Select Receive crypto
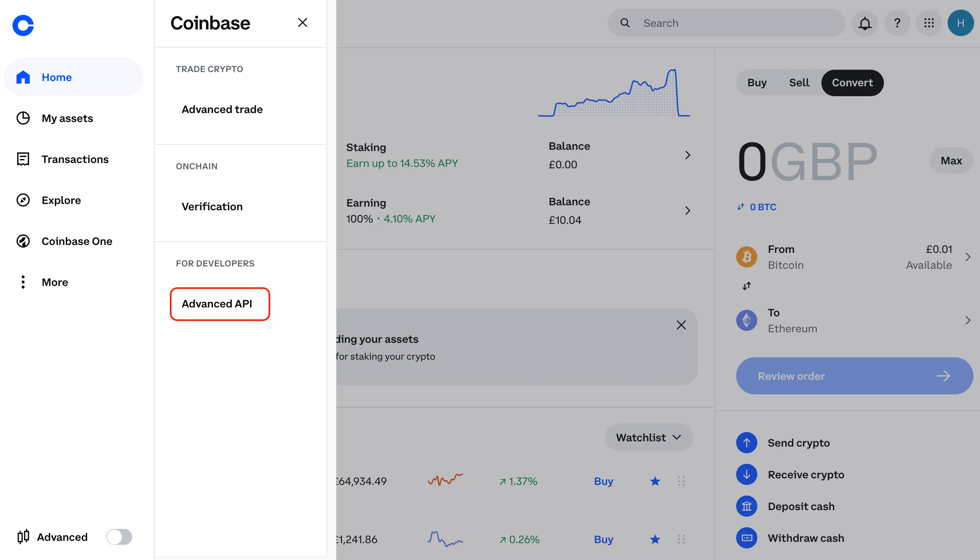980x560 pixels. point(806,475)
